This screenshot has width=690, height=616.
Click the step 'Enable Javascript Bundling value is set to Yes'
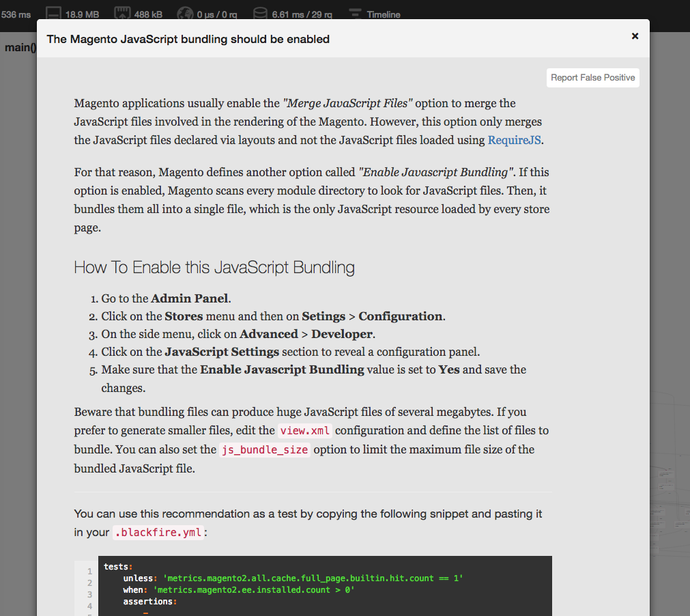[x=314, y=378]
